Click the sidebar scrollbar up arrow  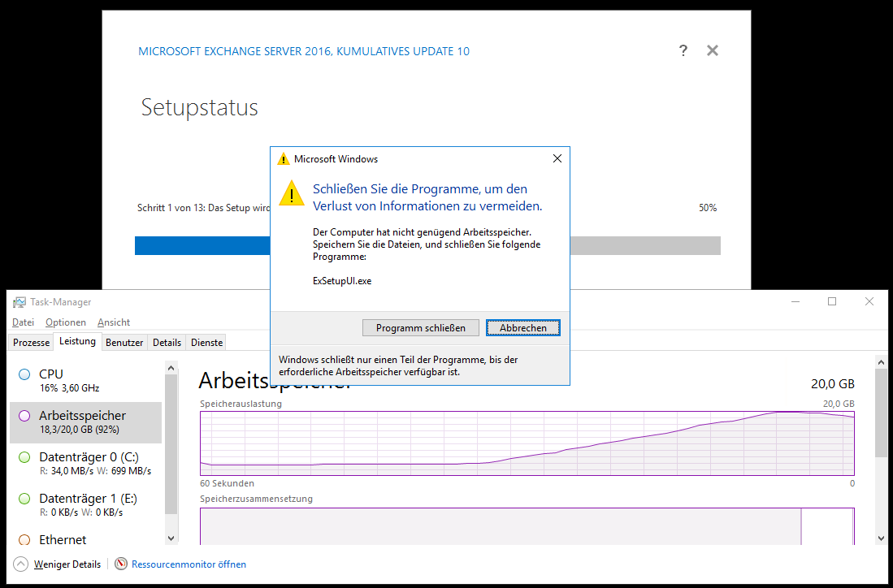point(171,368)
